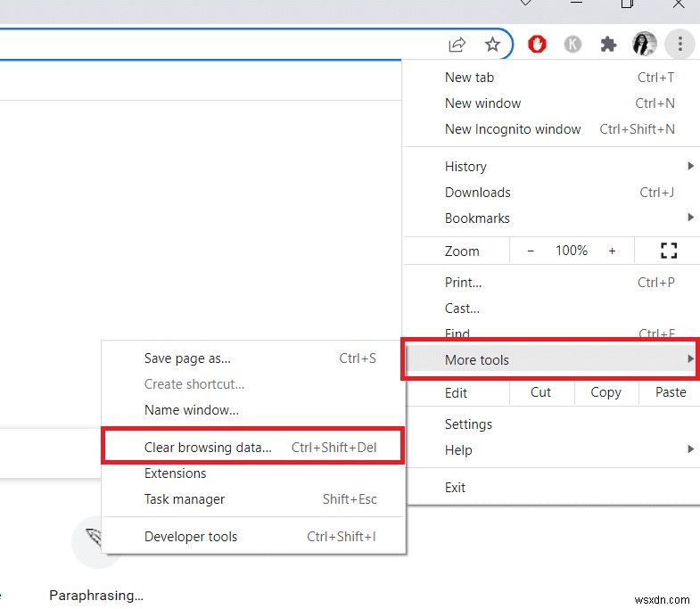Image resolution: width=700 pixels, height=609 pixels.
Task: Open Settings from the Chrome menu
Action: (551, 424)
